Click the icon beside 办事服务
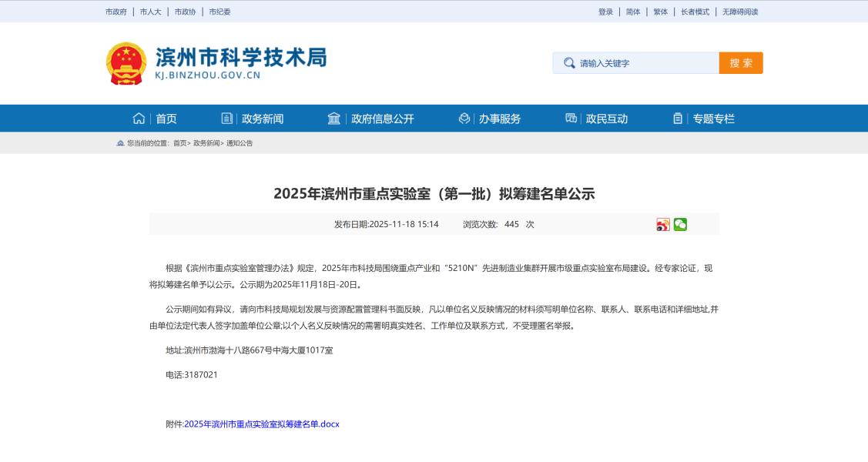The width and height of the screenshot is (868, 462). click(464, 119)
